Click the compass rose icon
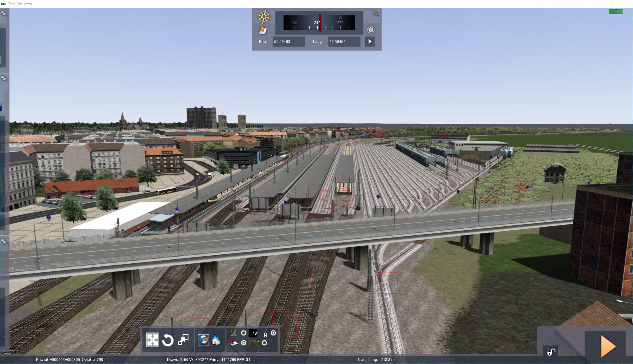Screen dimensions: 633x364 pyautogui.click(x=263, y=17)
